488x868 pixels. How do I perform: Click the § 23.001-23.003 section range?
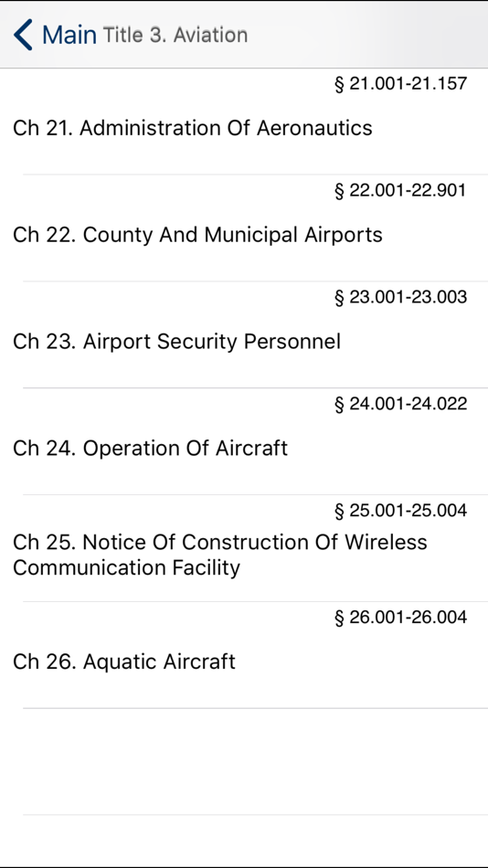(x=401, y=298)
